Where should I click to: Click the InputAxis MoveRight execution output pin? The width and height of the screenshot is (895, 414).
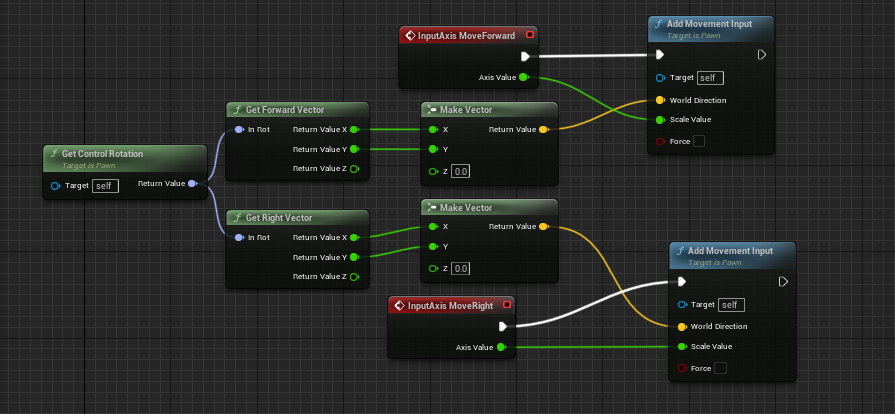[x=503, y=326]
